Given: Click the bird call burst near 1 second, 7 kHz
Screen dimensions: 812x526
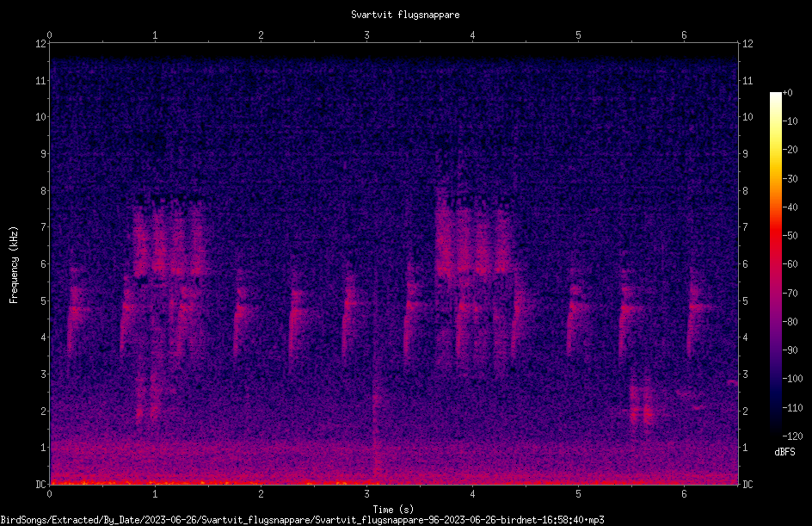Looking at the screenshot, I should [x=169, y=238].
